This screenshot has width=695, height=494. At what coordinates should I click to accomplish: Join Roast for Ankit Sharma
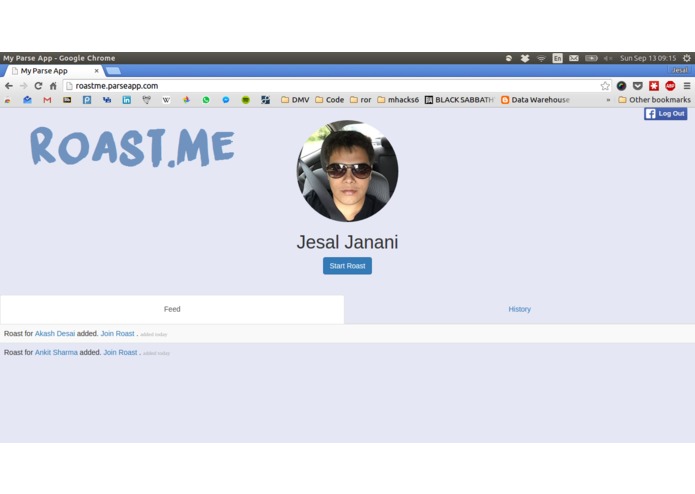pos(121,353)
